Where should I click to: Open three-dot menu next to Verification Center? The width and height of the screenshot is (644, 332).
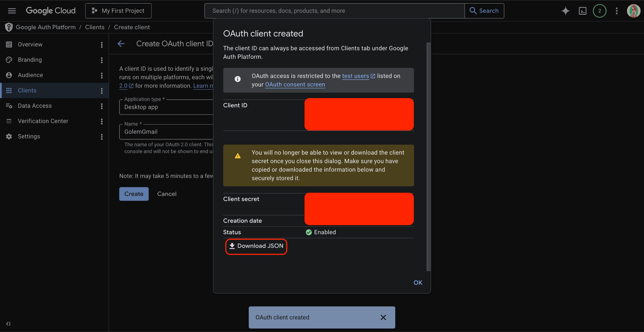[102, 121]
